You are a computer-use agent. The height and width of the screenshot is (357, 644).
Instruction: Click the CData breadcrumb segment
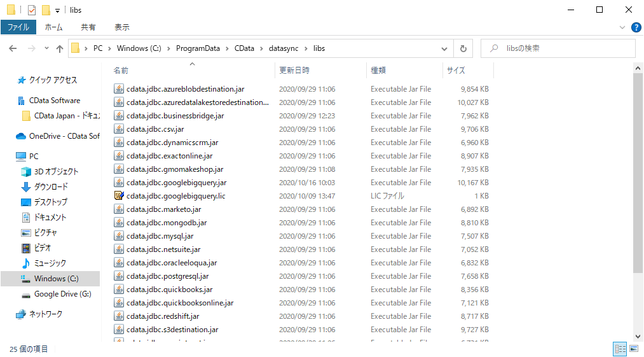[x=244, y=48]
